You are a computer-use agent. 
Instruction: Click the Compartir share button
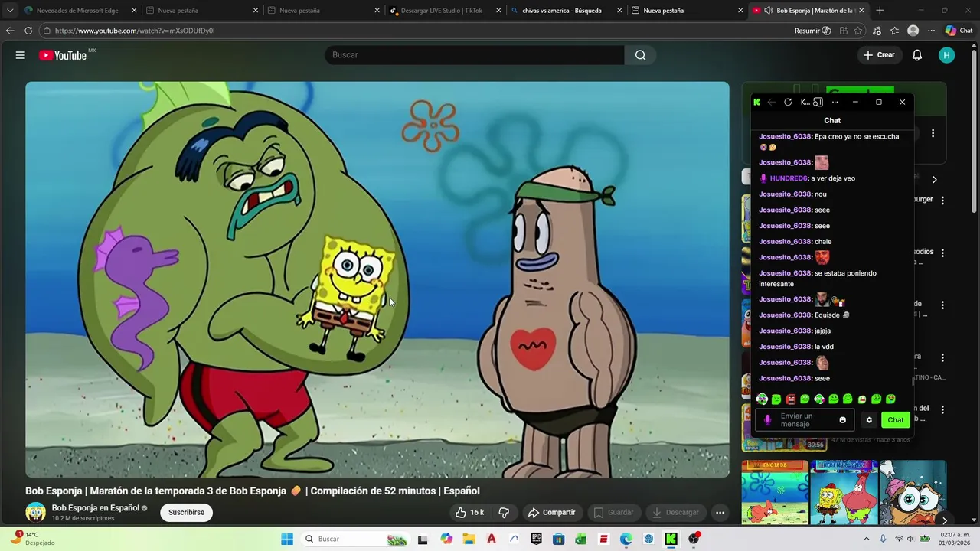pos(550,513)
